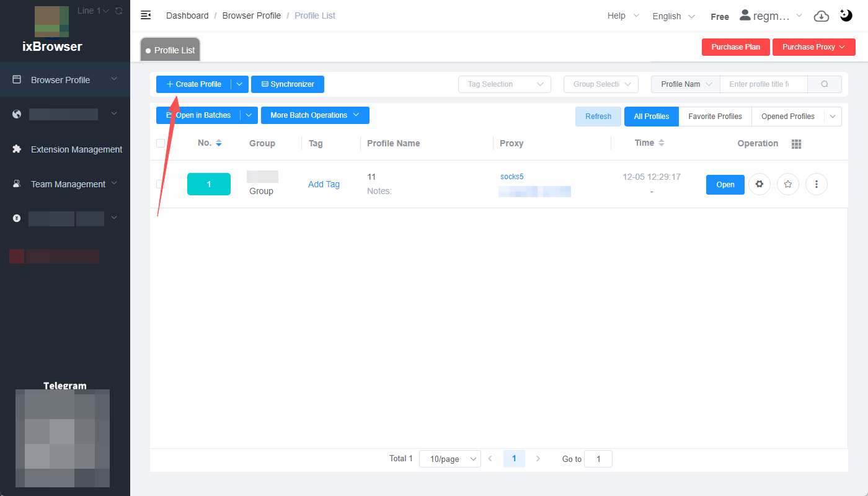The height and width of the screenshot is (496, 868).
Task: Mark profile as favorite with star icon
Action: (788, 184)
